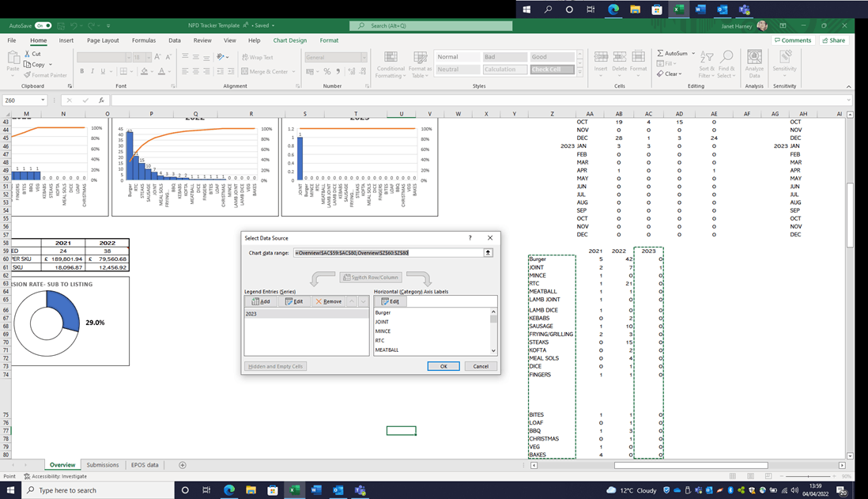Image resolution: width=868 pixels, height=499 pixels.
Task: Click the horizontal sheet scrollbar
Action: (691, 465)
